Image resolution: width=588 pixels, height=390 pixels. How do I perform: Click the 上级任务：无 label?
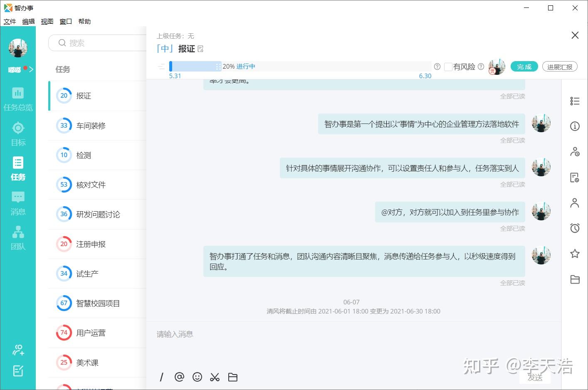[x=175, y=36]
